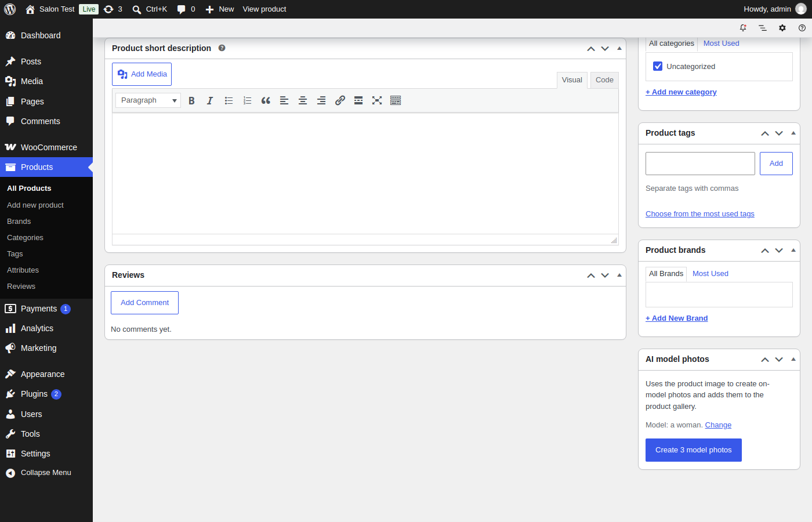Switch editor to the Code tab
This screenshot has height=522, width=812.
604,80
